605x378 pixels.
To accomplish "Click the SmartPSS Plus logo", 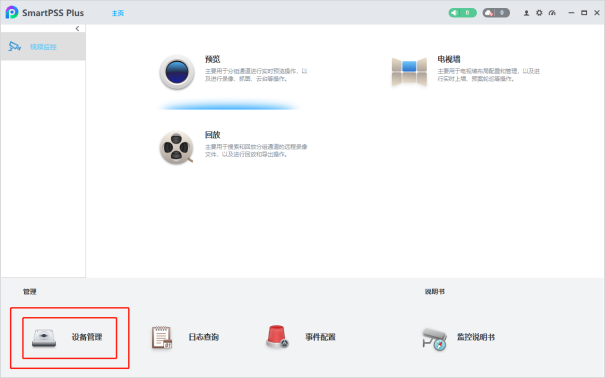I will click(12, 12).
